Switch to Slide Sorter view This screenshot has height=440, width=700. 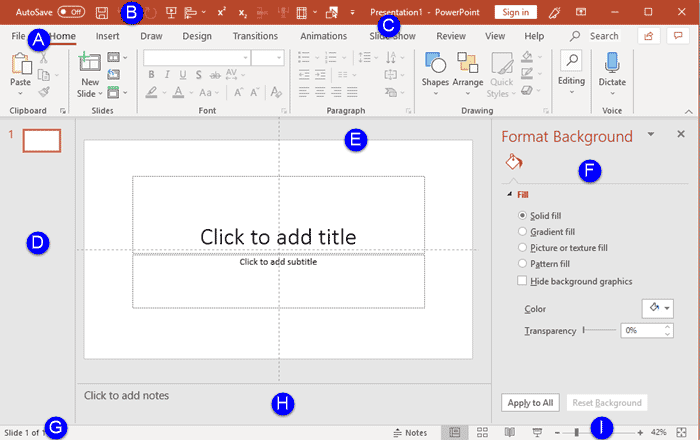click(482, 432)
